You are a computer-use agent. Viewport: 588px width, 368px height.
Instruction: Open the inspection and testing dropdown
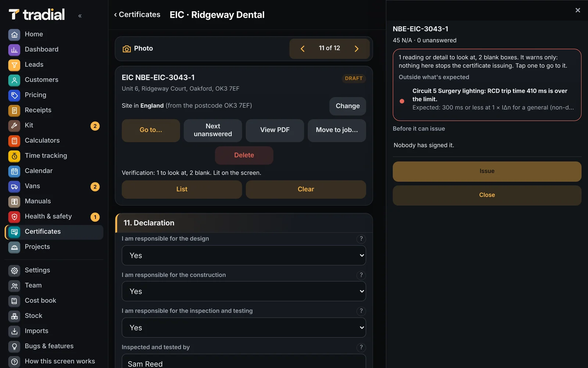[x=244, y=328]
